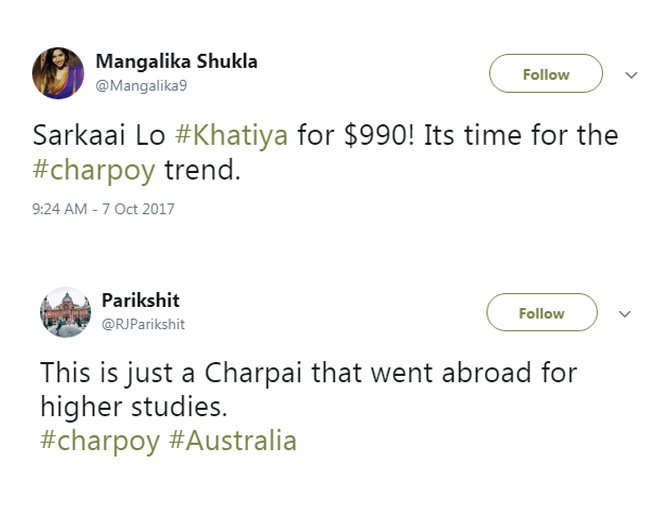Click the @RJParikshit handle
This screenshot has width=670, height=521.
tap(143, 324)
